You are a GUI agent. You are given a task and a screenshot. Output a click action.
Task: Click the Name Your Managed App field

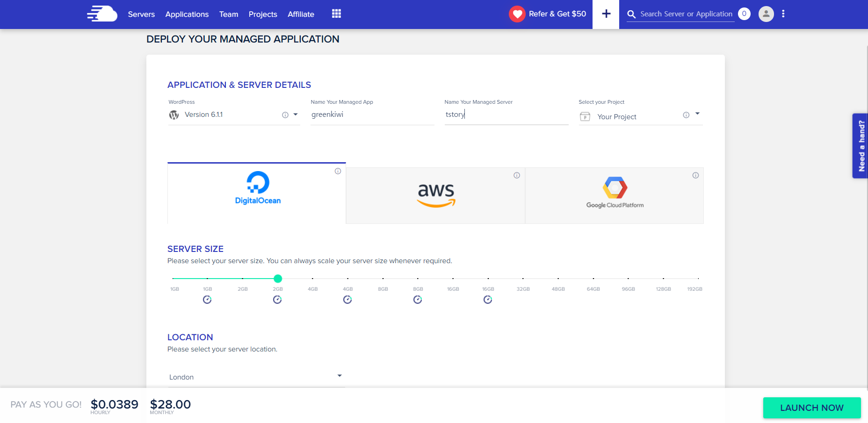[x=372, y=115]
